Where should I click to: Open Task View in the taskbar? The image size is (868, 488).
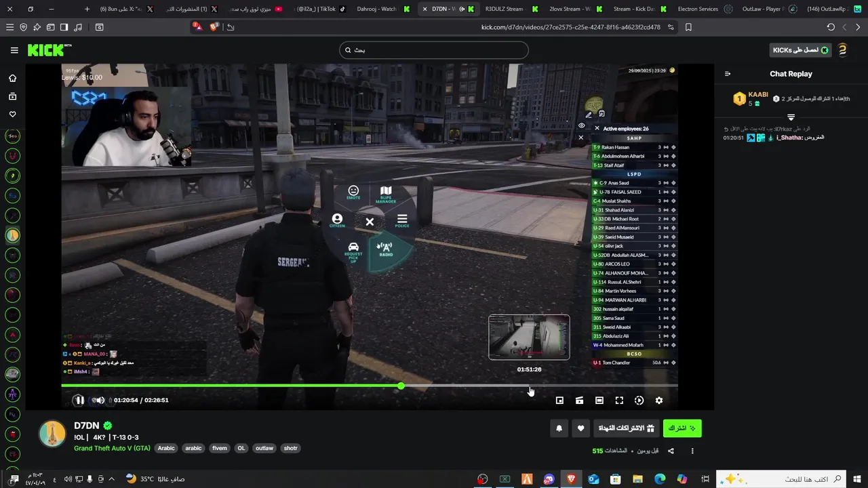705,479
